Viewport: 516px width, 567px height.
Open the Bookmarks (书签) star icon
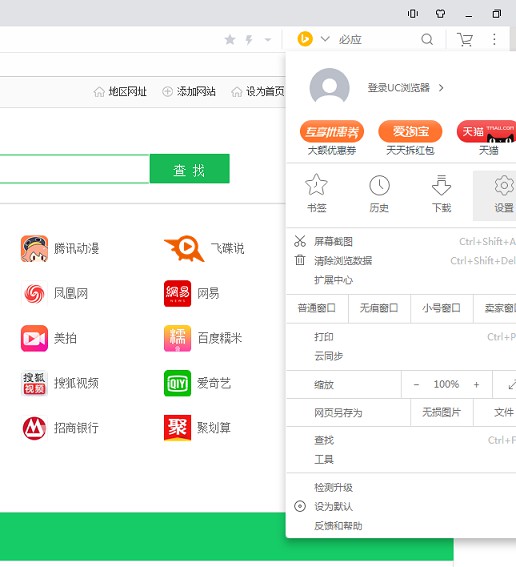coord(316,184)
